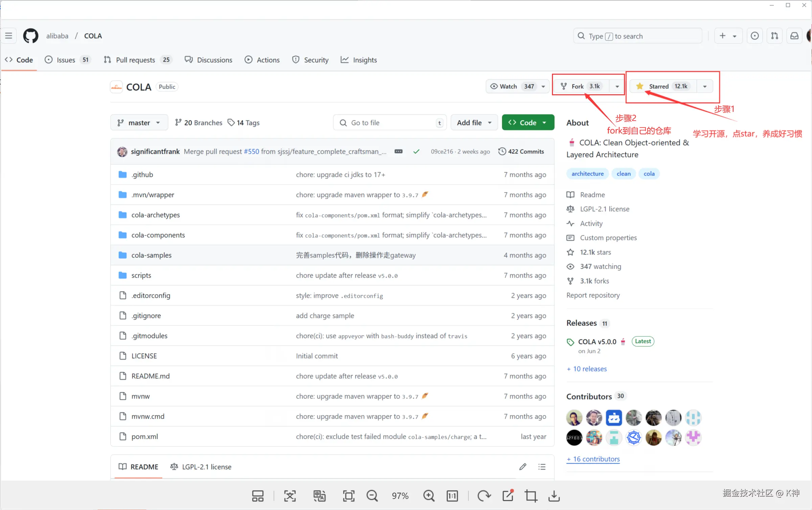The image size is (812, 510).
Task: Switch to the Pull requests tab
Action: click(x=135, y=60)
